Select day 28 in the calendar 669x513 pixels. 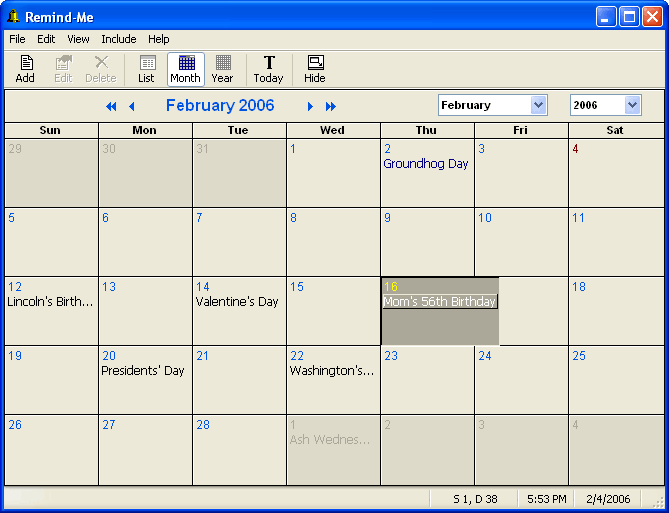(x=239, y=450)
